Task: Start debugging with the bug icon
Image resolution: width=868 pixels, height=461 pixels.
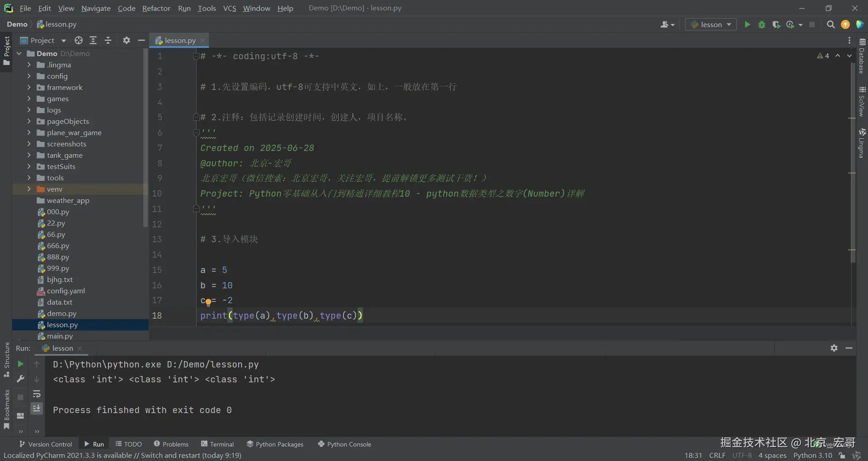Action: pyautogui.click(x=762, y=24)
